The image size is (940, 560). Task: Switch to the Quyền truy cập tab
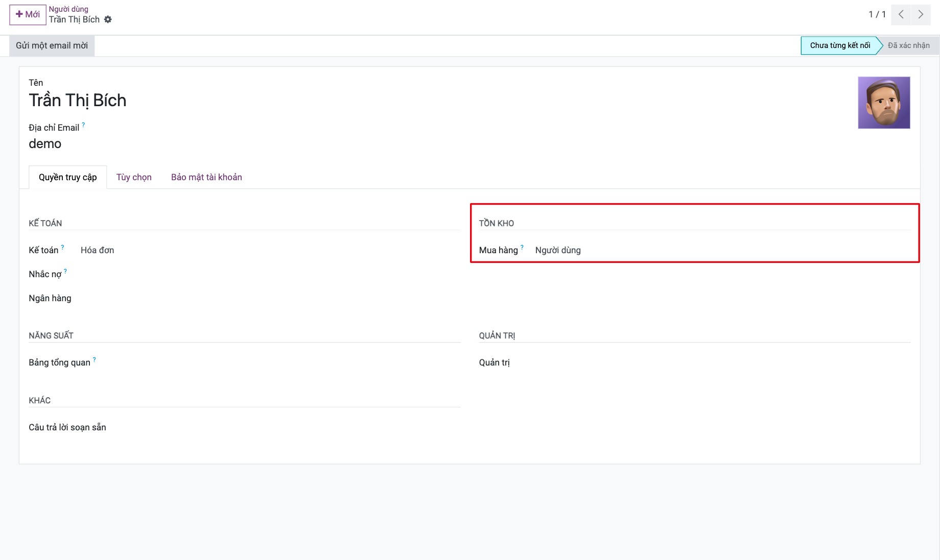point(68,177)
